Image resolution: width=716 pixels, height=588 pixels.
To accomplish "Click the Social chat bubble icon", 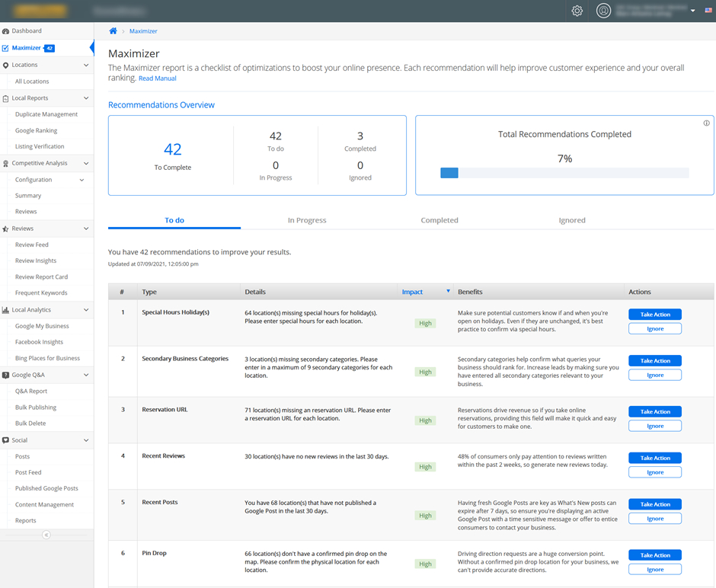I will tap(5, 440).
